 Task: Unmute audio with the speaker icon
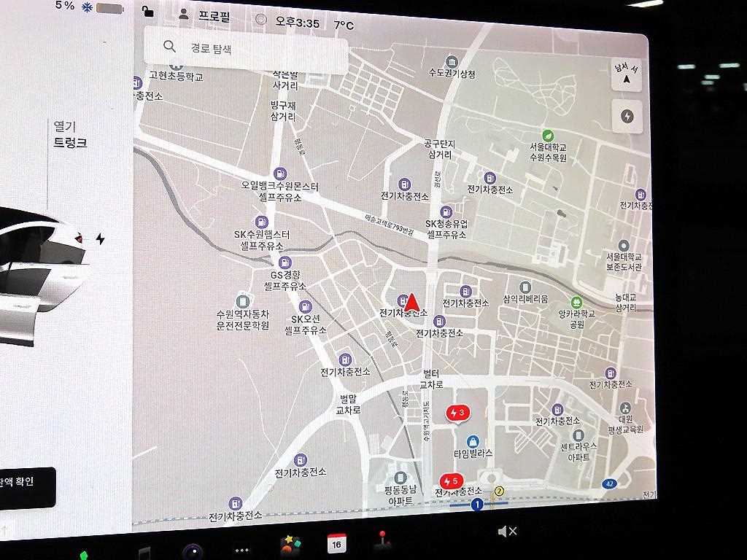[x=506, y=532]
